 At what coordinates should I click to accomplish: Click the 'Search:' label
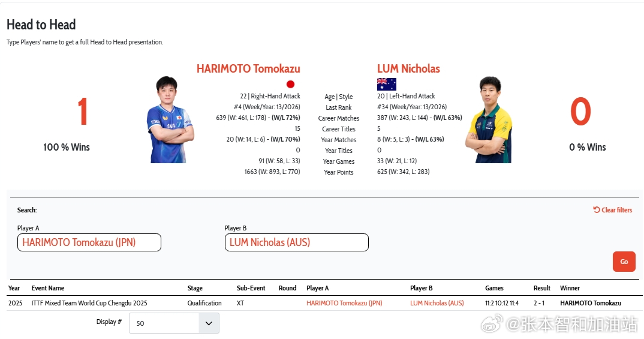[27, 210]
